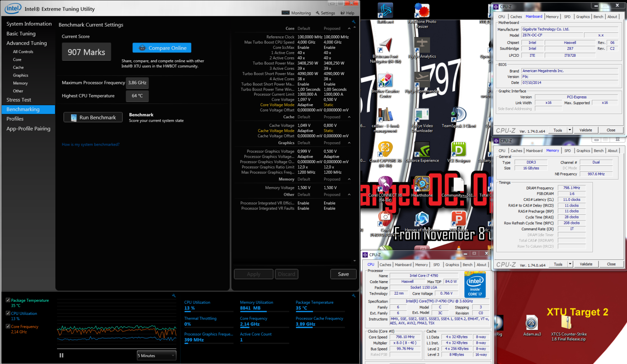The height and width of the screenshot is (364, 627).
Task: Click Close button in Memory CPU-Z window
Action: coord(611,264)
